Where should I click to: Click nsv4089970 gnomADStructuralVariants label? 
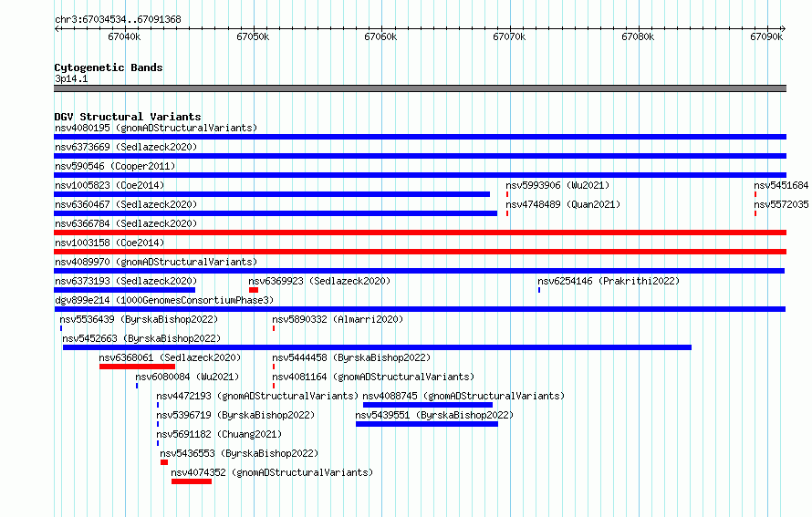(156, 262)
